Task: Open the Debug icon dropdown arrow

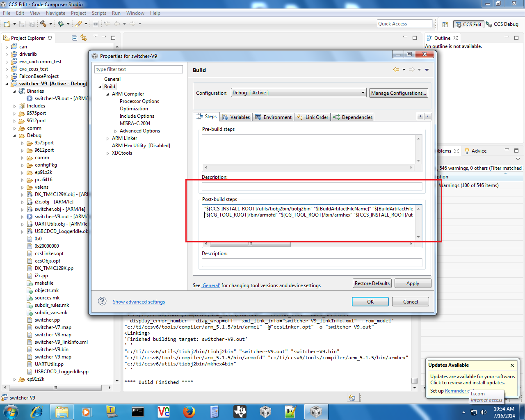Action: [68, 24]
